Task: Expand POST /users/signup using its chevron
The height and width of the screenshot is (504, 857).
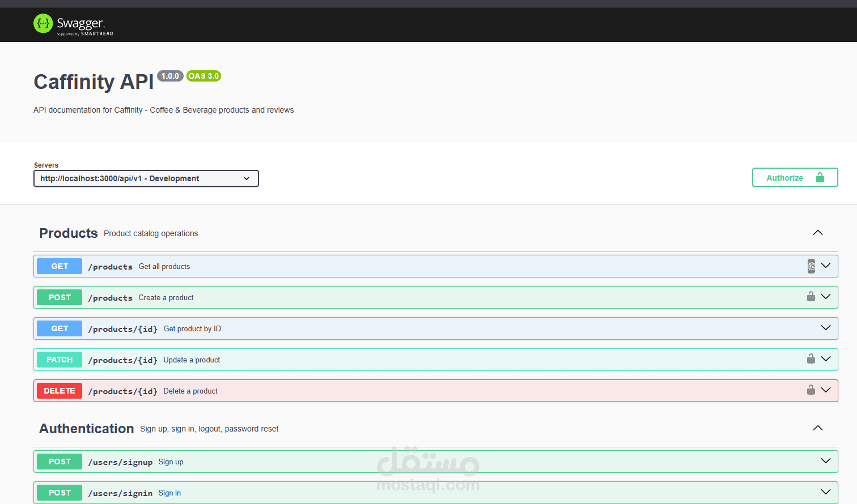Action: click(x=826, y=461)
